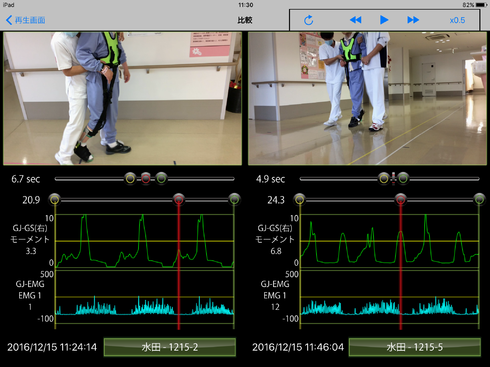Tap the 比較 screen title
490x367 pixels.
point(245,20)
